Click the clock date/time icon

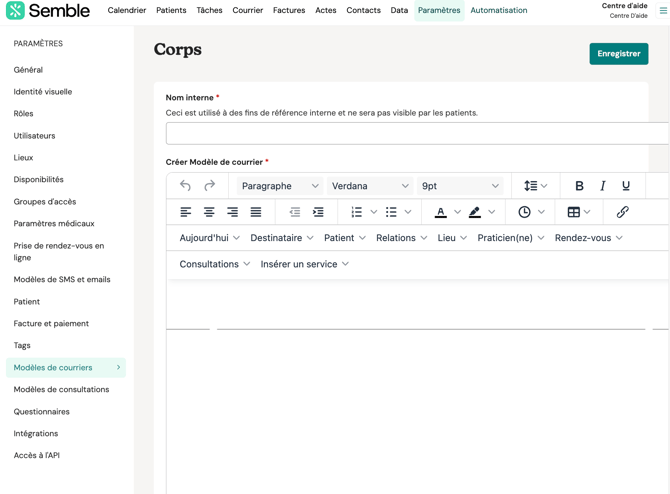click(x=525, y=212)
